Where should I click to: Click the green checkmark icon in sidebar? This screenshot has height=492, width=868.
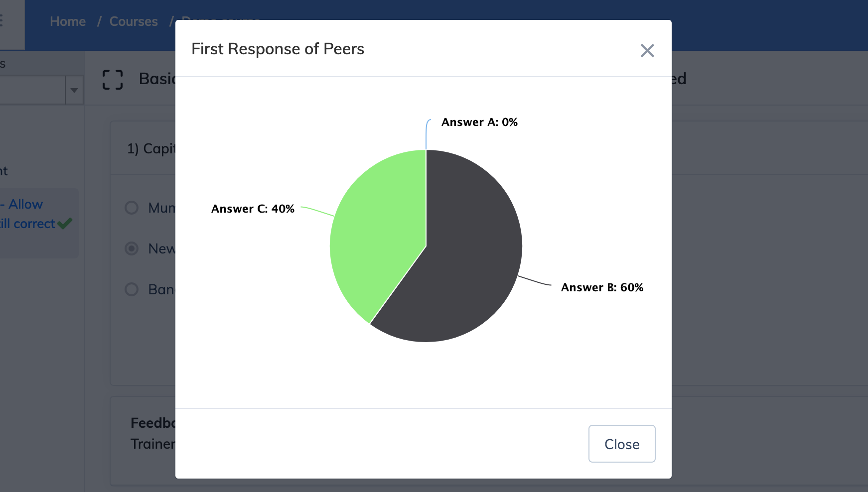pyautogui.click(x=65, y=223)
